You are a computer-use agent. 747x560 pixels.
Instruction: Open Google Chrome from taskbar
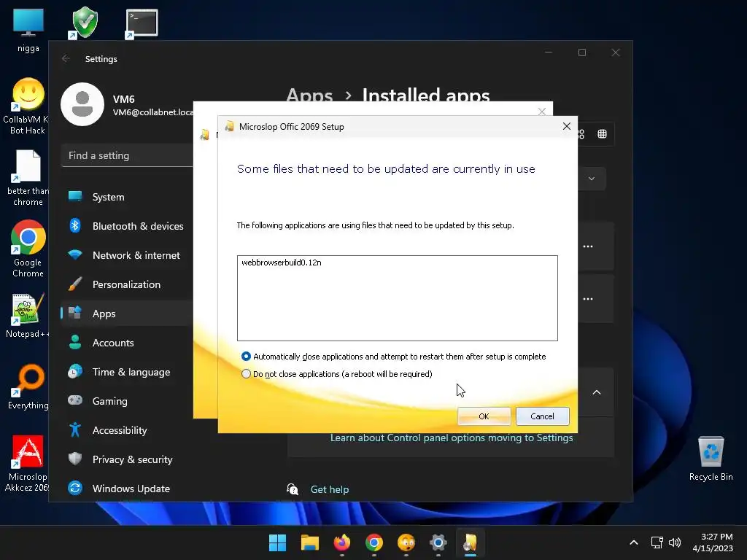374,542
